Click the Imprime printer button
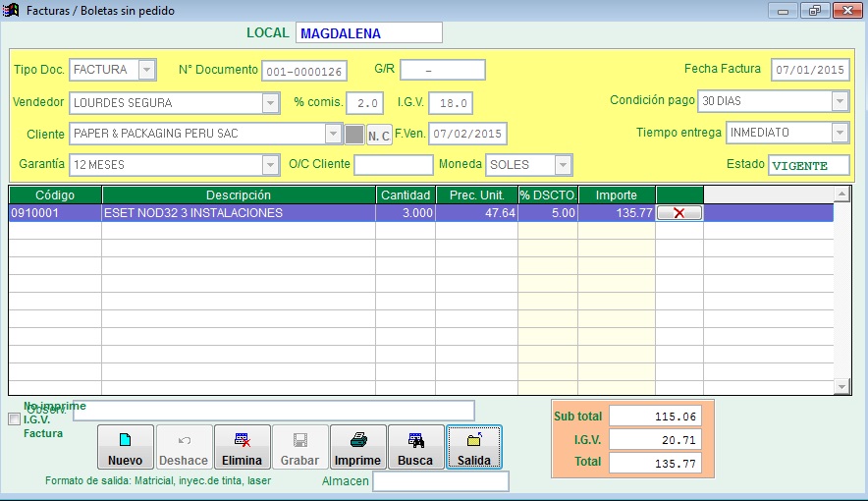Image resolution: width=868 pixels, height=501 pixels. click(357, 447)
